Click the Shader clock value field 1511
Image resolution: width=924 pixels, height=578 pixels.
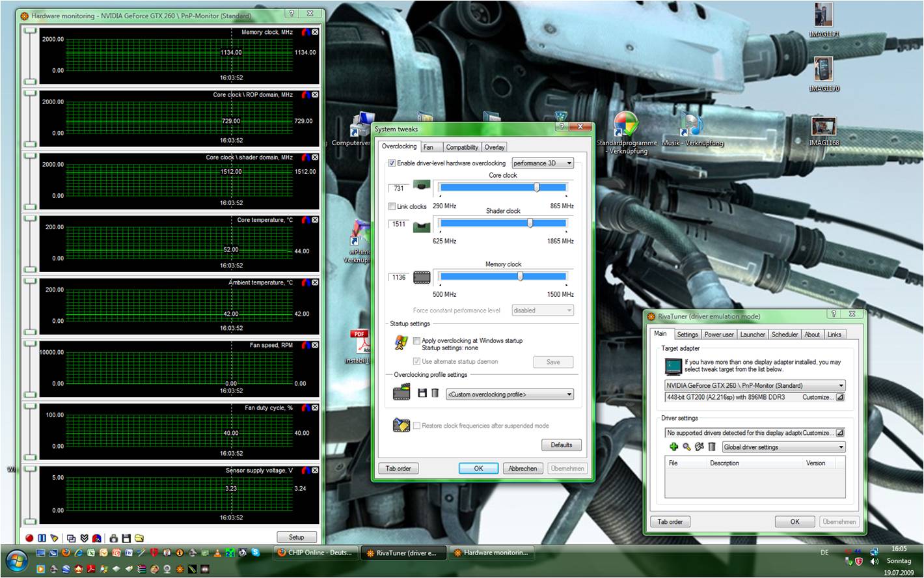click(x=398, y=224)
